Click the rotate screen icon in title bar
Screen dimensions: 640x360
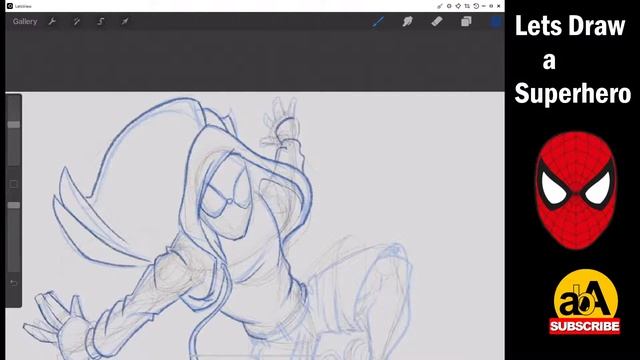[476, 6]
